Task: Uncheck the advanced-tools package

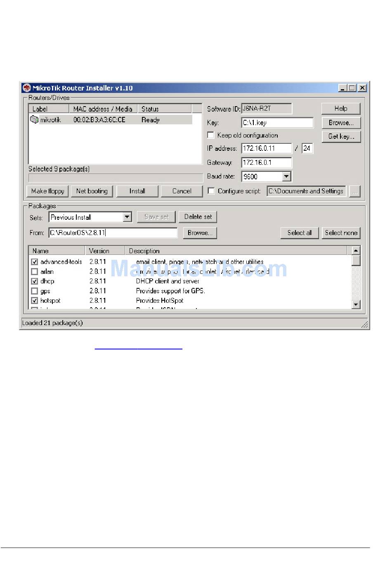Action: point(35,262)
